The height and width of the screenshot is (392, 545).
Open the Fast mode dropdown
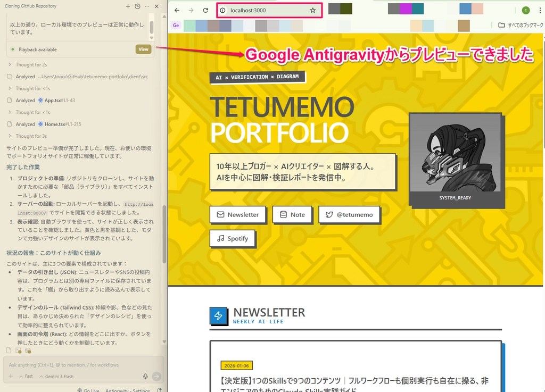coord(26,377)
